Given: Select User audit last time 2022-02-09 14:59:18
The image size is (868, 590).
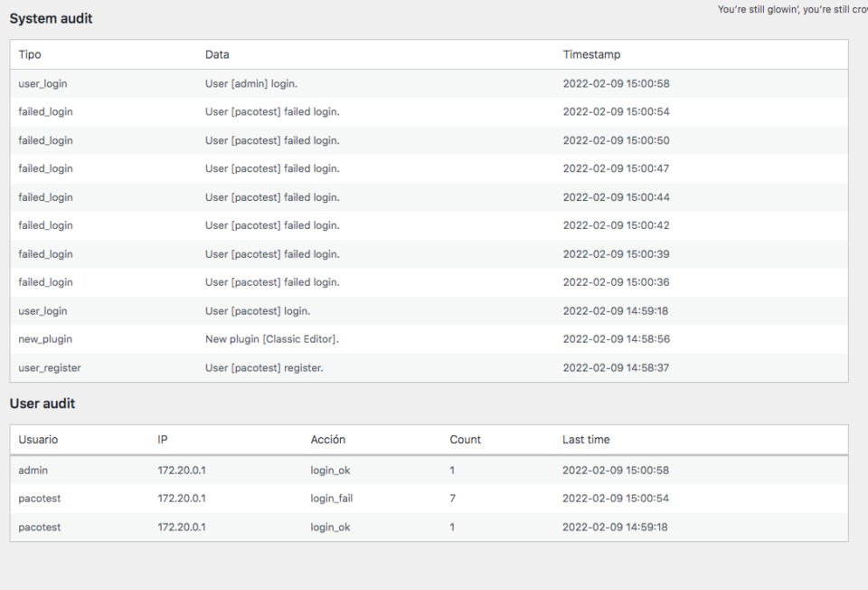Looking at the screenshot, I should tap(615, 528).
